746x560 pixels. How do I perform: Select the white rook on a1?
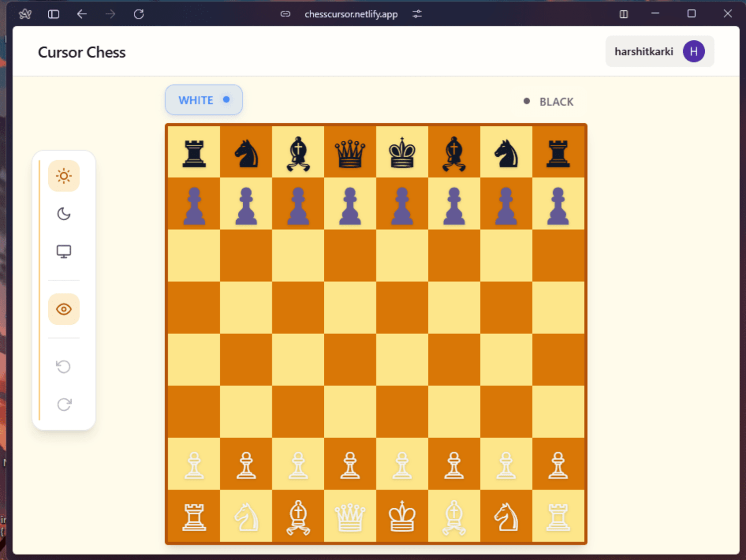[x=194, y=516]
